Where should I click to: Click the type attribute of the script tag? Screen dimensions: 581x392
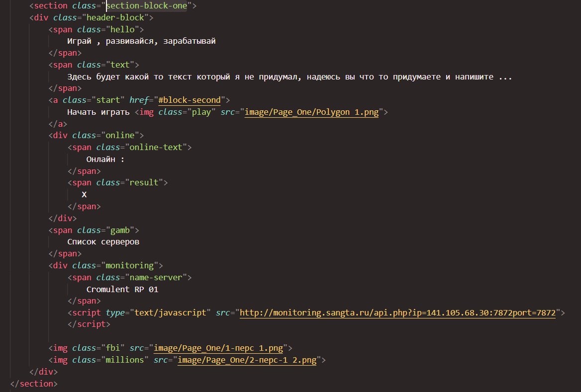pos(115,313)
